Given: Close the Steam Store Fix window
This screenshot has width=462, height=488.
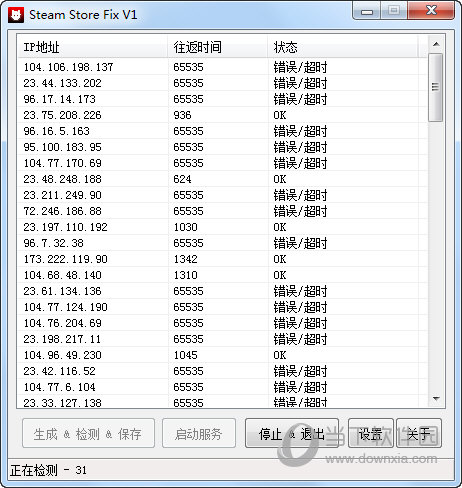Looking at the screenshot, I should pyautogui.click(x=431, y=11).
